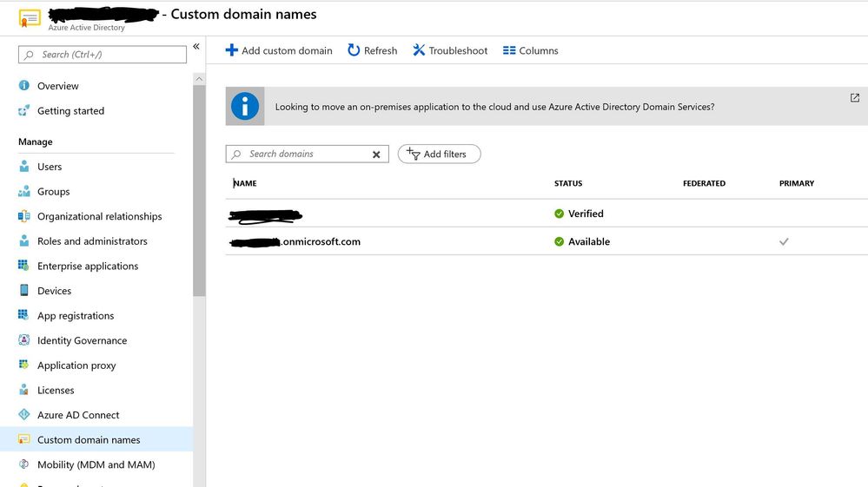This screenshot has width=868, height=487.
Task: Select Custom domain names menu item
Action: click(x=96, y=439)
